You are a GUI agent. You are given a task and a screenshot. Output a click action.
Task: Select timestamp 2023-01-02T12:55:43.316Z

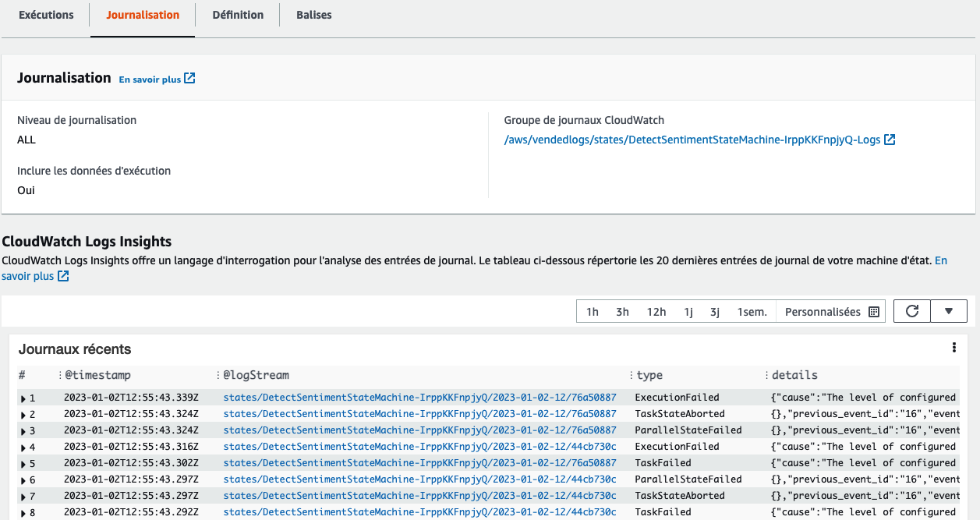pyautogui.click(x=131, y=447)
